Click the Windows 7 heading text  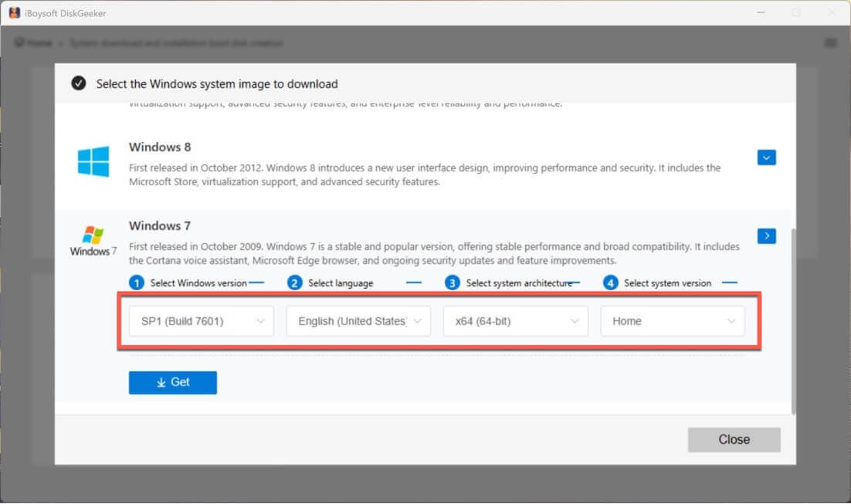(x=160, y=225)
